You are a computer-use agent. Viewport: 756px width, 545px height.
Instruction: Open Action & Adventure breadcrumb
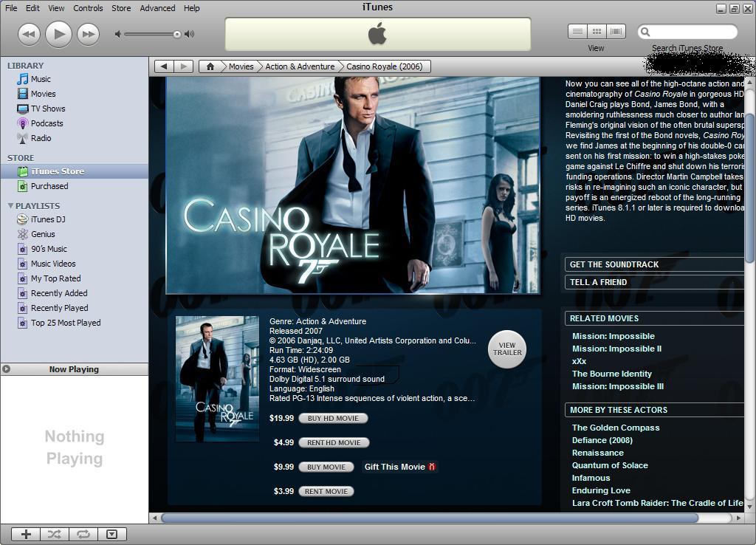coord(300,66)
